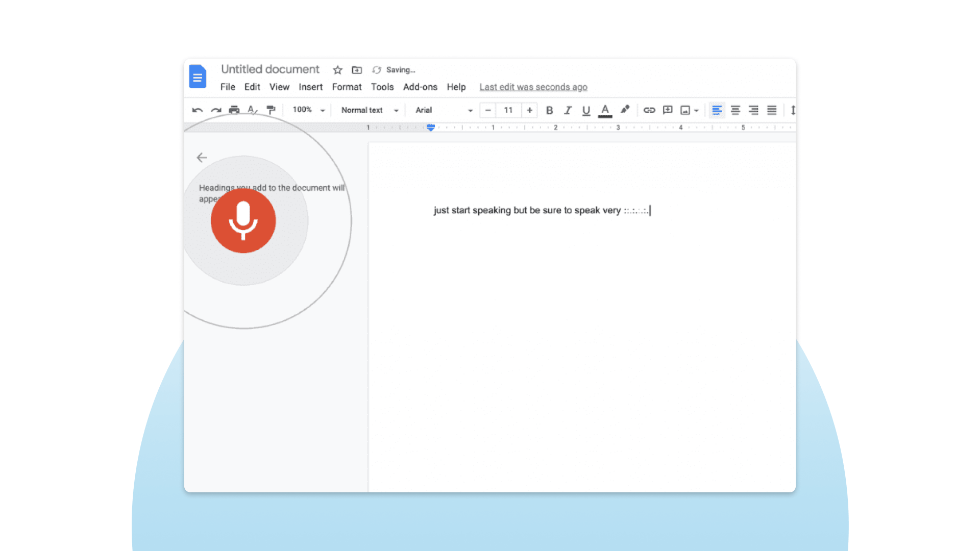This screenshot has width=980, height=551.
Task: Open the Arial font dropdown
Action: (x=444, y=110)
